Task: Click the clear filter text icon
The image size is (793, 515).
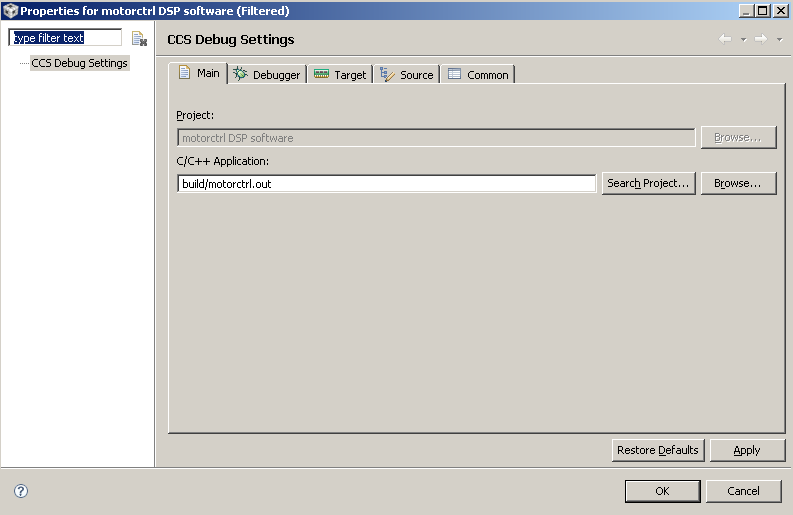Action: tap(139, 38)
